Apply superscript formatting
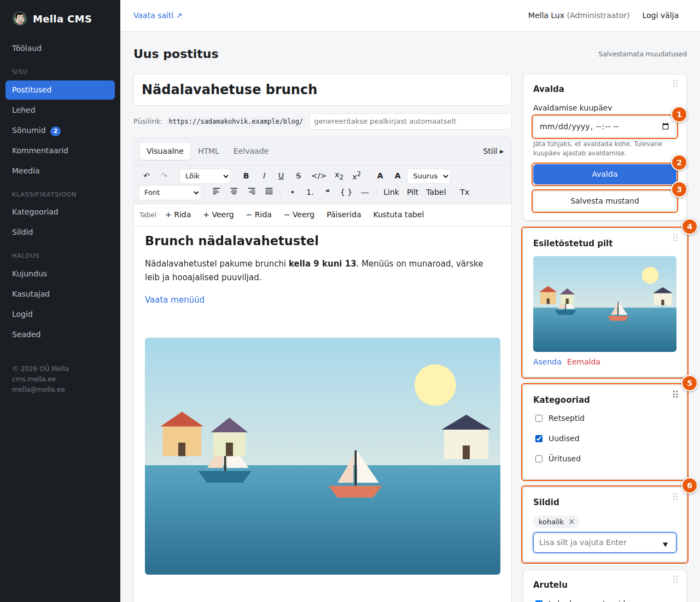 [357, 176]
